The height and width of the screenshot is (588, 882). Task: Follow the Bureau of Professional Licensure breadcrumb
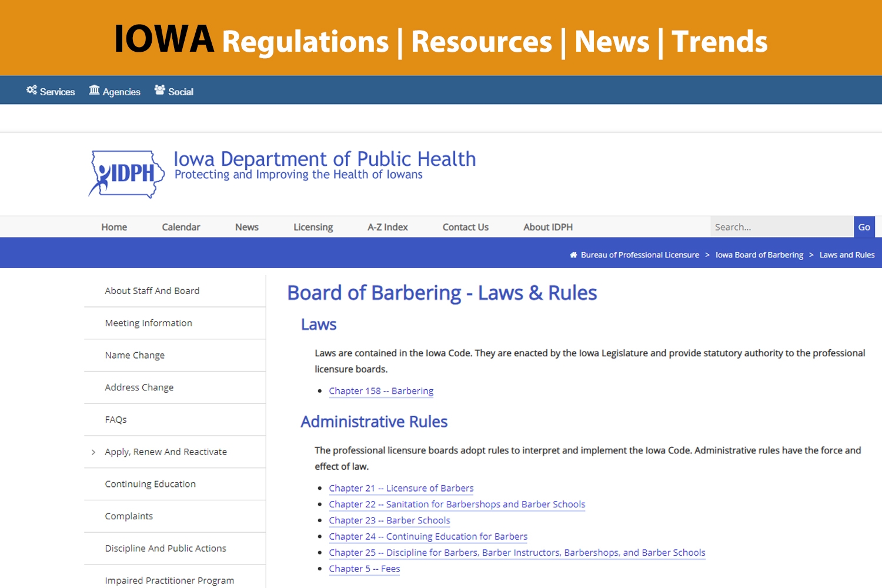(640, 255)
